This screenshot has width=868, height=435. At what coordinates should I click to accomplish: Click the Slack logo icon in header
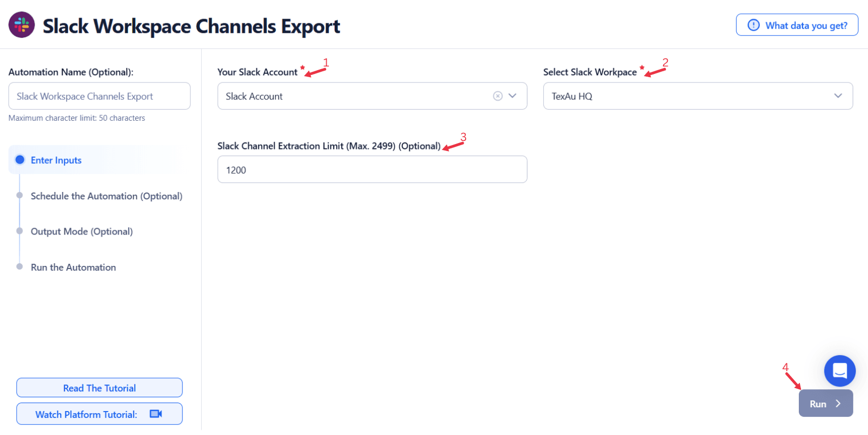[22, 25]
